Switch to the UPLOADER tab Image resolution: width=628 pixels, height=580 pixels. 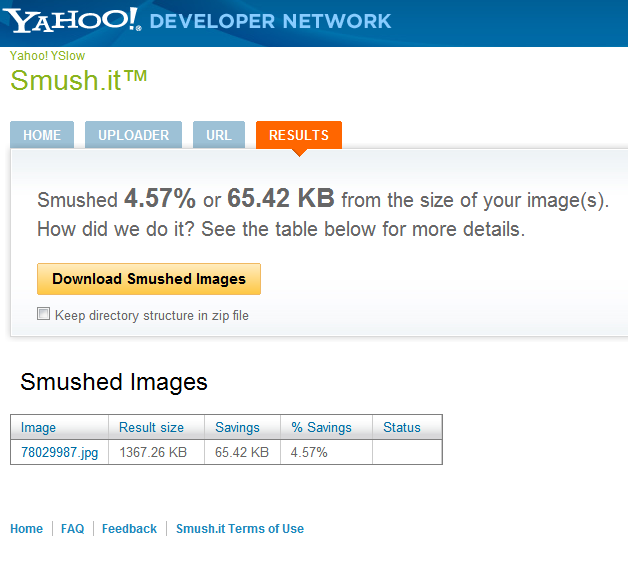[x=133, y=135]
